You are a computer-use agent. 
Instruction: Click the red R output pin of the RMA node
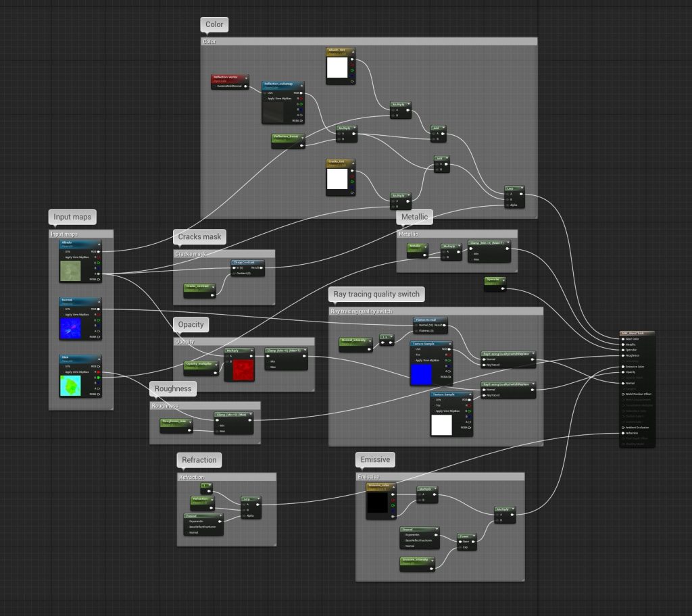pos(99,372)
